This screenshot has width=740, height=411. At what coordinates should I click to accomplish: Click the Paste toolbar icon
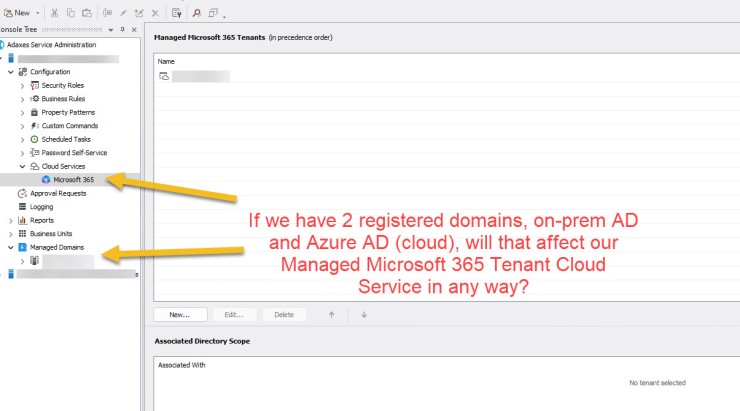[x=87, y=13]
